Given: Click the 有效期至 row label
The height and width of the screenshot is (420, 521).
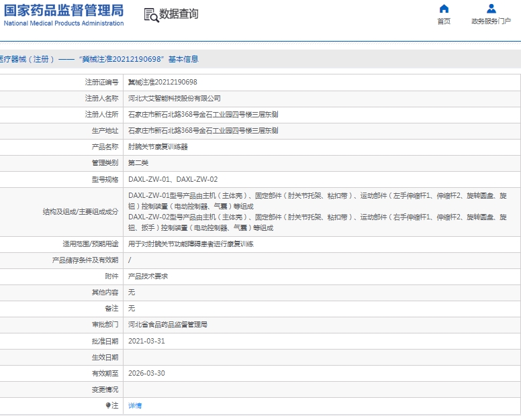Looking at the screenshot, I should coord(105,373).
